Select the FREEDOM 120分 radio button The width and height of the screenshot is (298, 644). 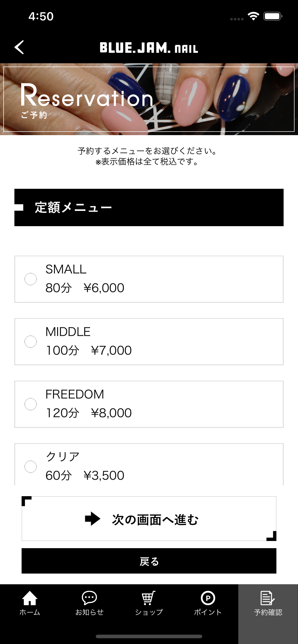(x=30, y=404)
